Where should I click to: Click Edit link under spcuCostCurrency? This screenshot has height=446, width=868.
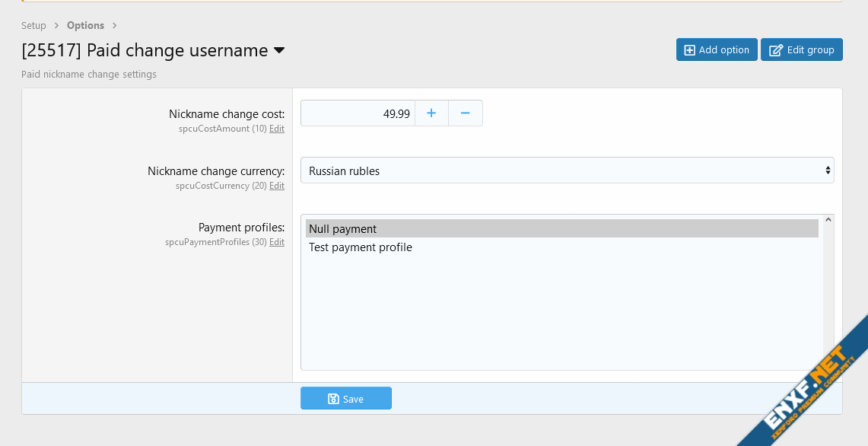(277, 186)
